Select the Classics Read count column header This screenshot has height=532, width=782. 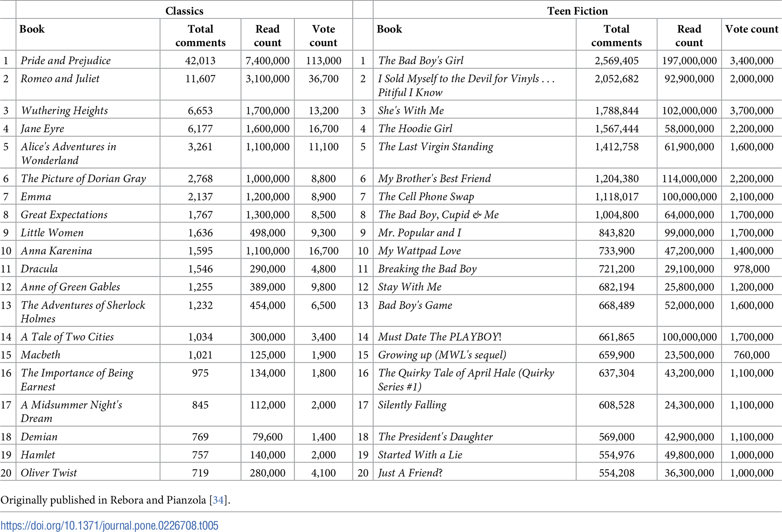pyautogui.click(x=267, y=35)
